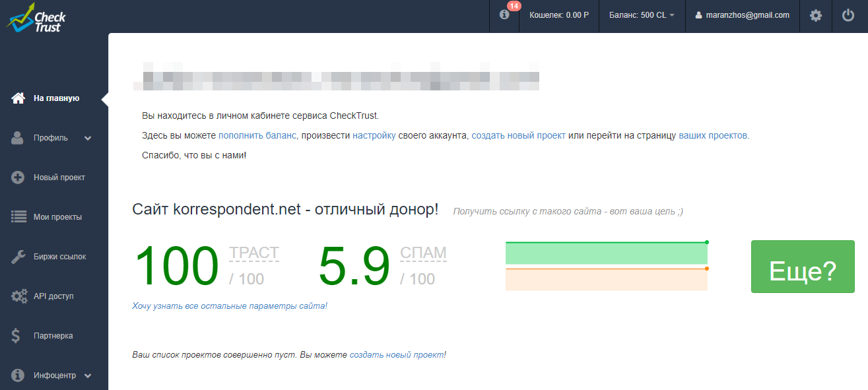The width and height of the screenshot is (868, 390).
Task: Open notifications info icon with badge
Action: pos(505,15)
